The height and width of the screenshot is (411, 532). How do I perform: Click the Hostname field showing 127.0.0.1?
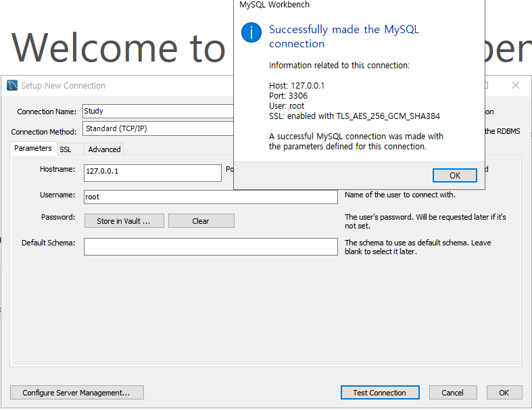coord(153,173)
